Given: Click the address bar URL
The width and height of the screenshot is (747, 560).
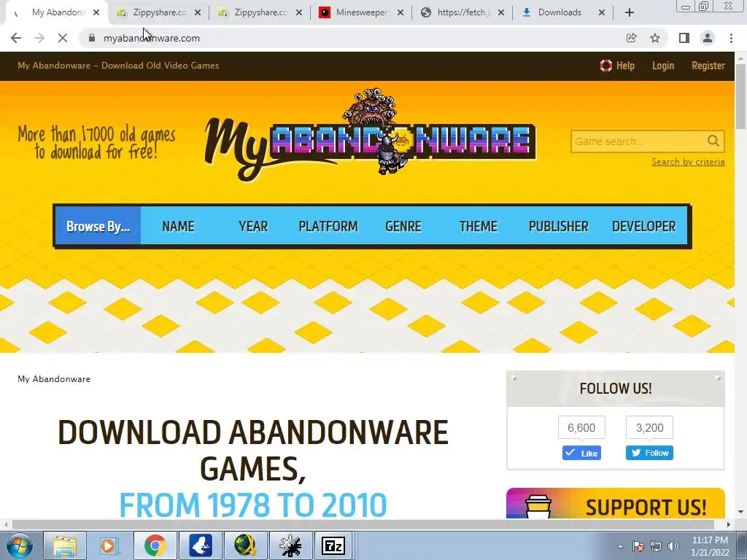Looking at the screenshot, I should point(152,38).
